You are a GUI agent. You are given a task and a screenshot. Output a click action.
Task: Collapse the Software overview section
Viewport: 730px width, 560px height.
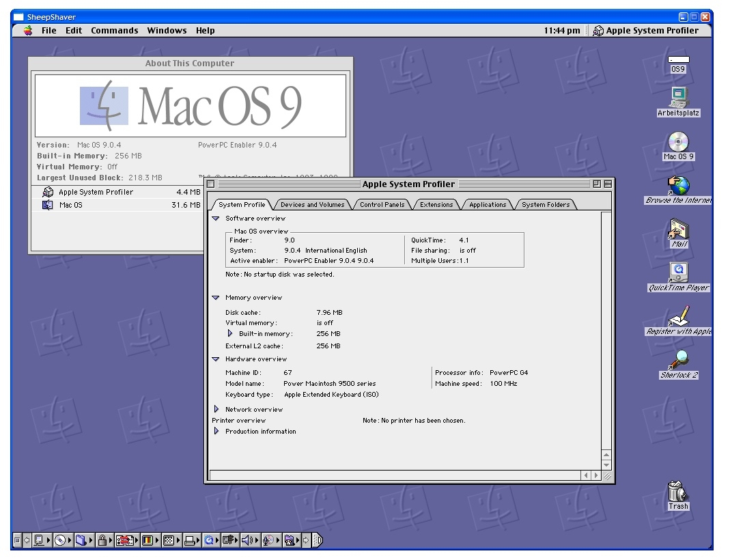tap(216, 219)
